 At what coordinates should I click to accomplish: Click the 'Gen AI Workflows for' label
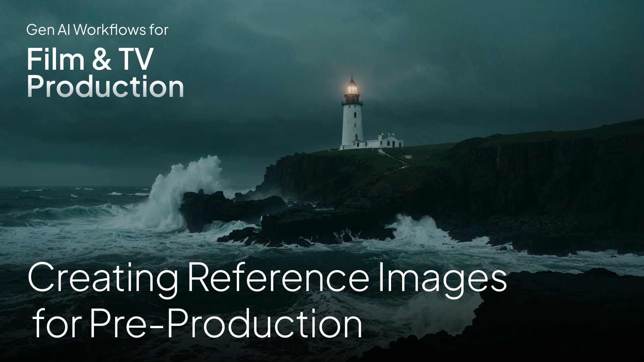click(x=97, y=30)
